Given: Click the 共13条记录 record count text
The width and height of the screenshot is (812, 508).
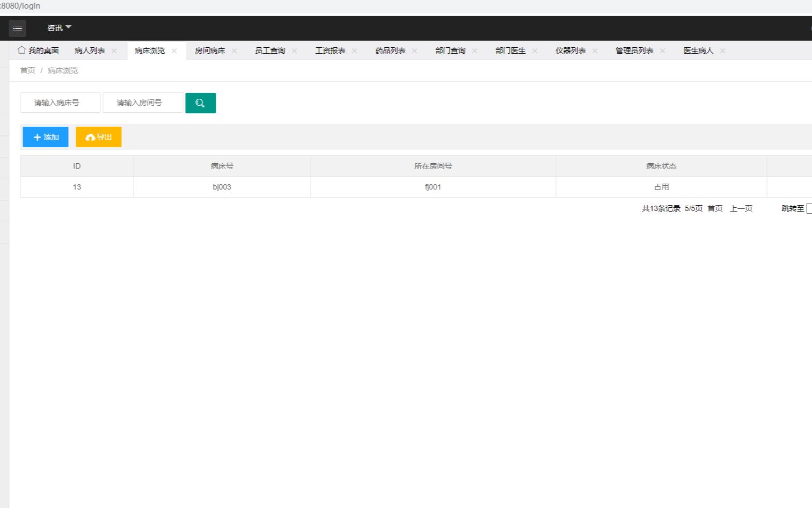Looking at the screenshot, I should pos(661,208).
